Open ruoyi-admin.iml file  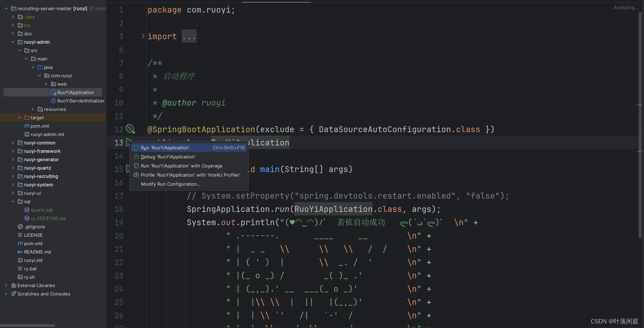(x=47, y=134)
